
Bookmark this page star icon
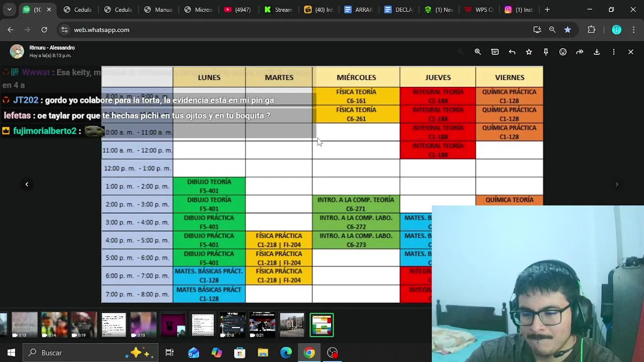point(568,30)
